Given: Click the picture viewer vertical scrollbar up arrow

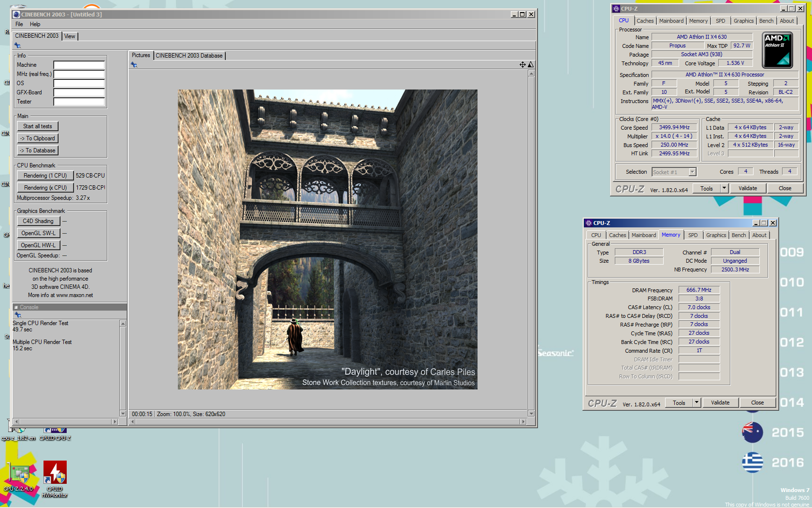Looking at the screenshot, I should click(531, 74).
